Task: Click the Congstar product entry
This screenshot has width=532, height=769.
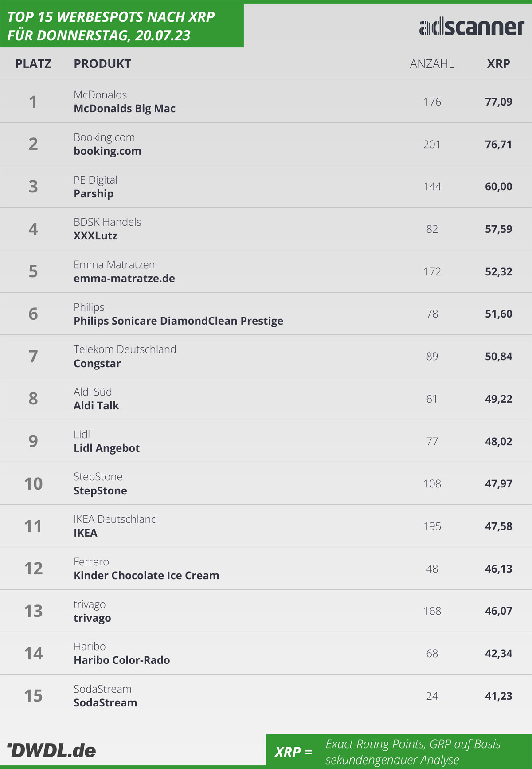Action: tap(97, 364)
